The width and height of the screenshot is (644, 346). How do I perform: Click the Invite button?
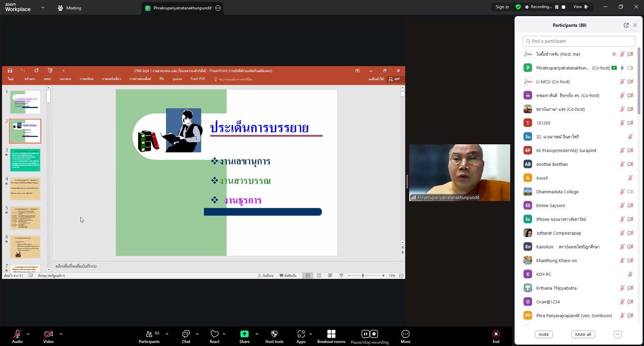pyautogui.click(x=543, y=334)
